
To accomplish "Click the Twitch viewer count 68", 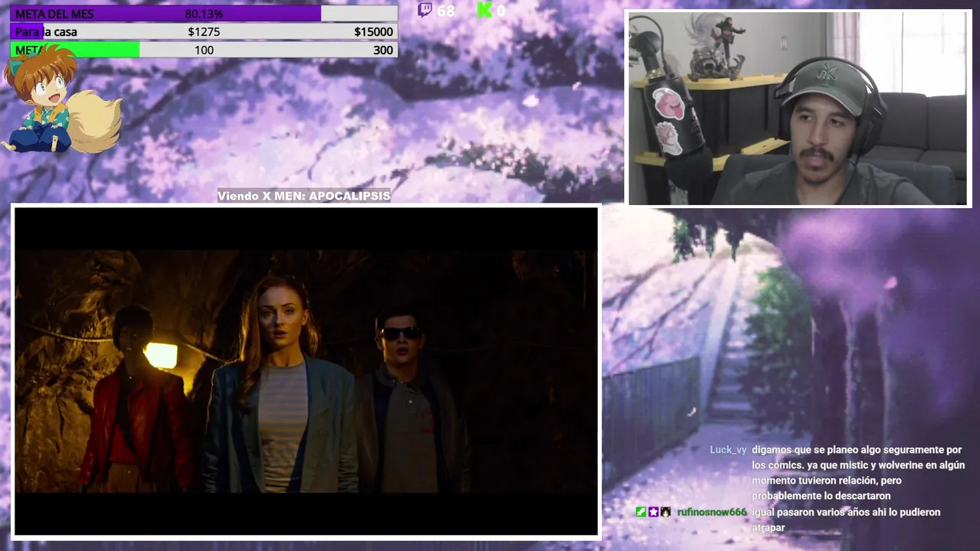I will (446, 11).
